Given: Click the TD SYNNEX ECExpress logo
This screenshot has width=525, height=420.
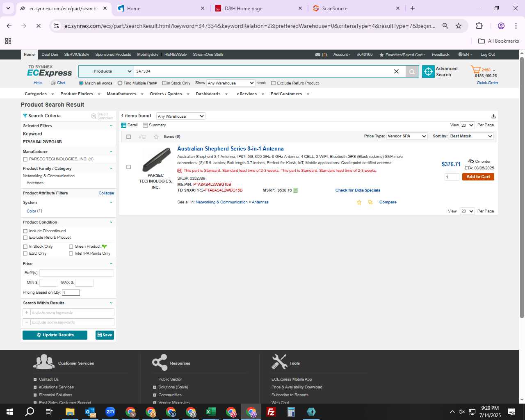Looking at the screenshot, I should coord(49,71).
